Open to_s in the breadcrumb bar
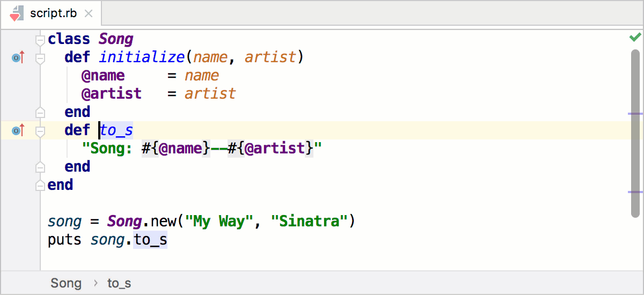644x295 pixels. click(x=119, y=283)
